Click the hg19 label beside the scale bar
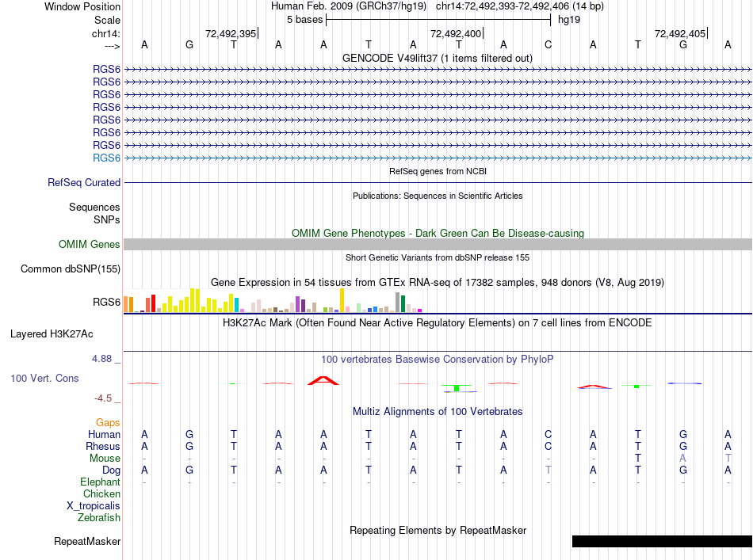Image resolution: width=753 pixels, height=560 pixels. point(569,20)
